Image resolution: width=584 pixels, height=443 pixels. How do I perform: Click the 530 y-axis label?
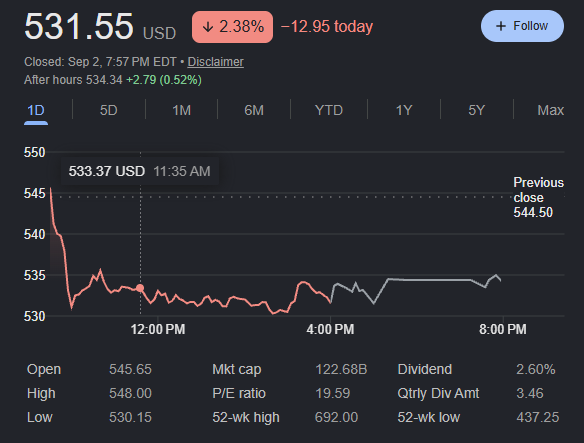[34, 316]
